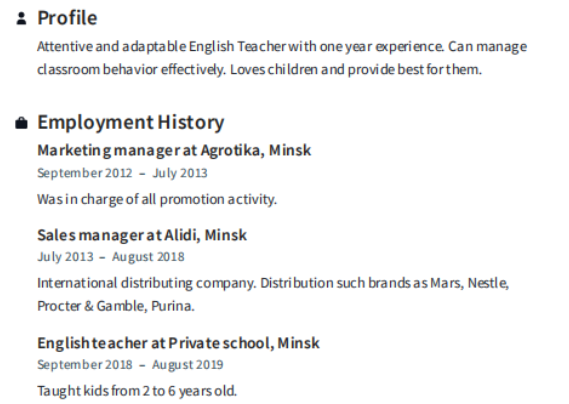Select the Employment History heading
Screen dimensions: 569x404
(131, 122)
